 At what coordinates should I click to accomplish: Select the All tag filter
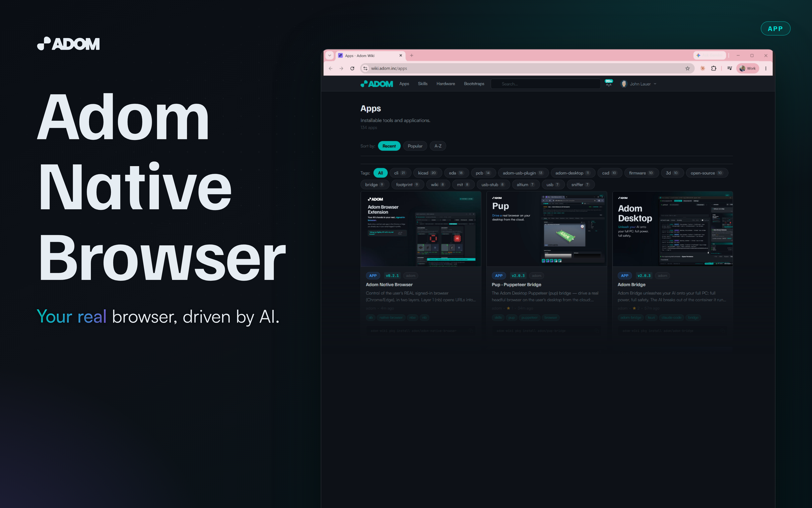point(380,173)
